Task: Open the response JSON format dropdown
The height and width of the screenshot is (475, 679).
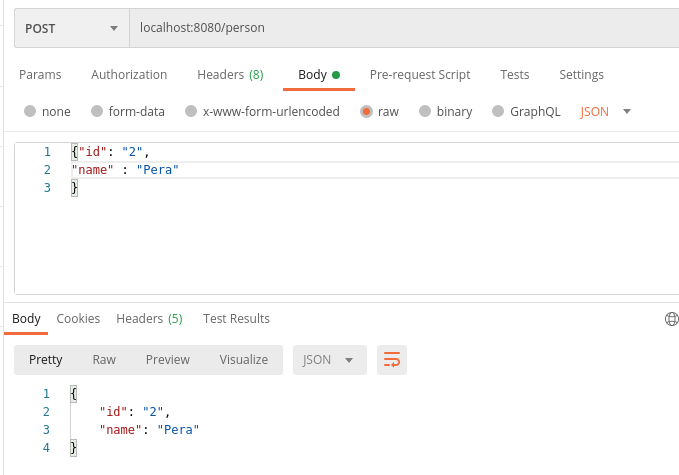Action: coord(330,360)
